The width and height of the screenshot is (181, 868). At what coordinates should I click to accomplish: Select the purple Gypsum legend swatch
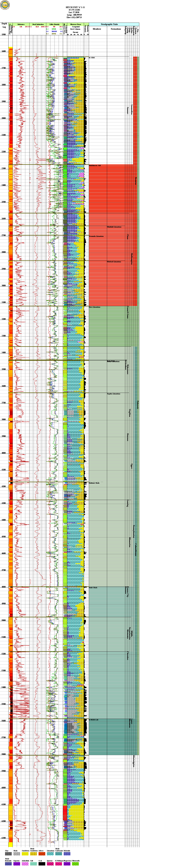pos(17,864)
